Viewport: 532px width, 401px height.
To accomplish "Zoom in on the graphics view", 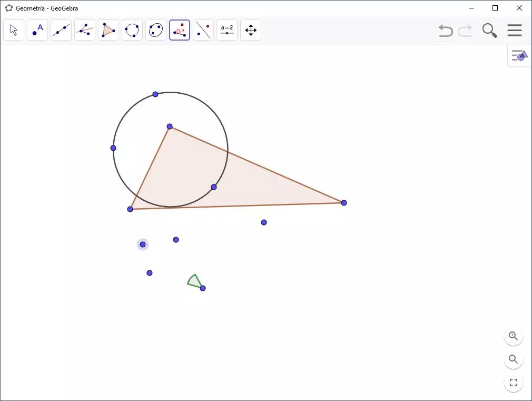I will click(x=514, y=336).
